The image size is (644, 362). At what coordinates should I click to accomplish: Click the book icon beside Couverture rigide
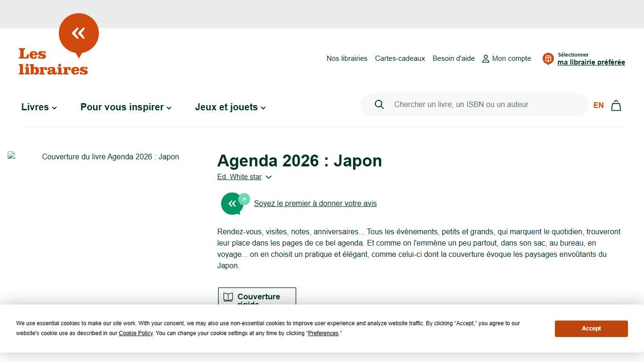pyautogui.click(x=228, y=297)
